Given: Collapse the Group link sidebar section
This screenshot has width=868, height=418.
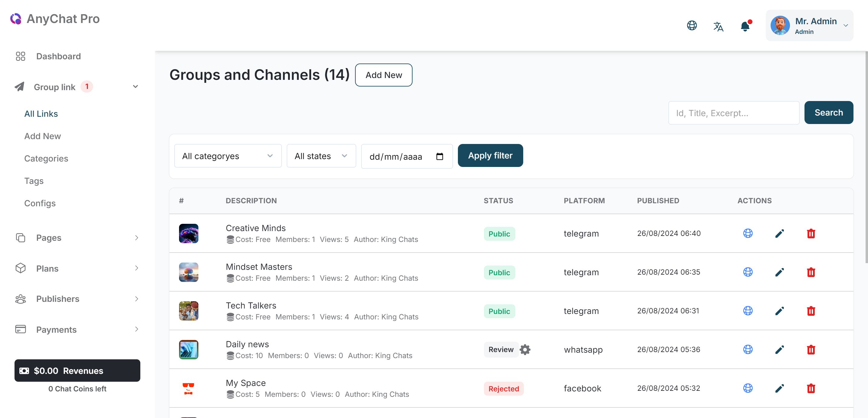Looking at the screenshot, I should (135, 87).
